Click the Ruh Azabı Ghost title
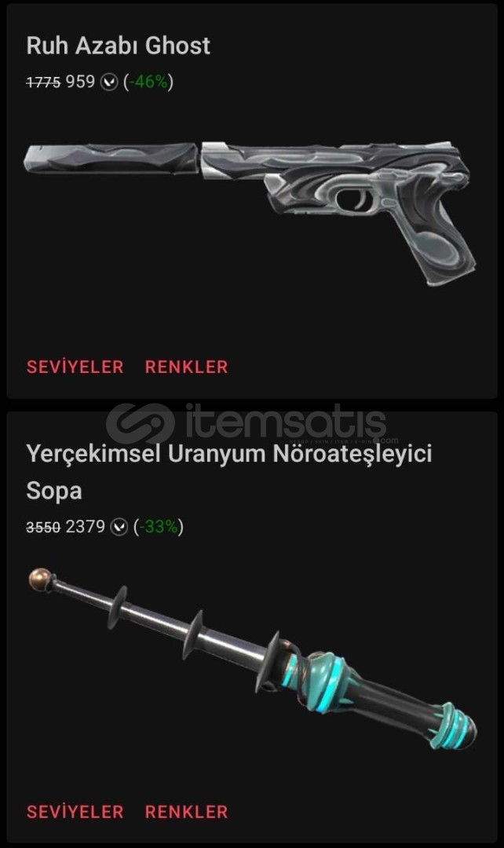The width and height of the screenshot is (504, 848). [119, 46]
